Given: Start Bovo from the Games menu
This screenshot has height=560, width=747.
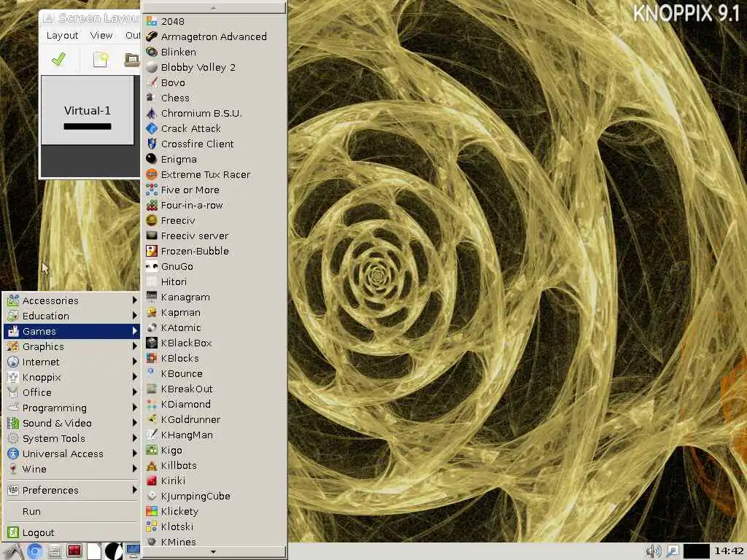Looking at the screenshot, I should tap(214, 82).
